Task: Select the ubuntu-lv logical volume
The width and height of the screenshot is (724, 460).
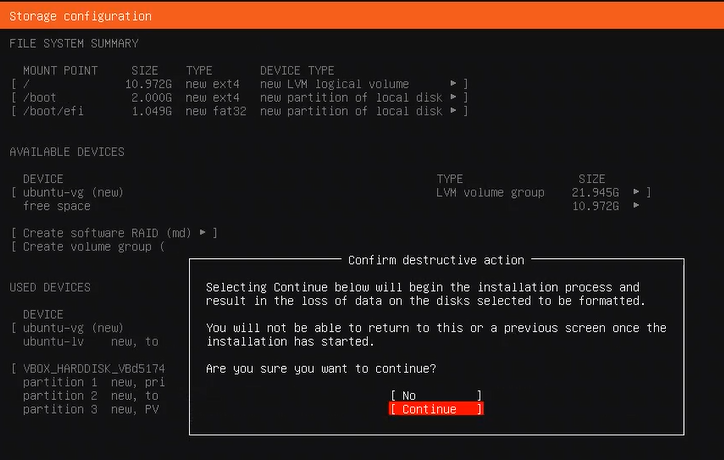Action: [x=56, y=342]
